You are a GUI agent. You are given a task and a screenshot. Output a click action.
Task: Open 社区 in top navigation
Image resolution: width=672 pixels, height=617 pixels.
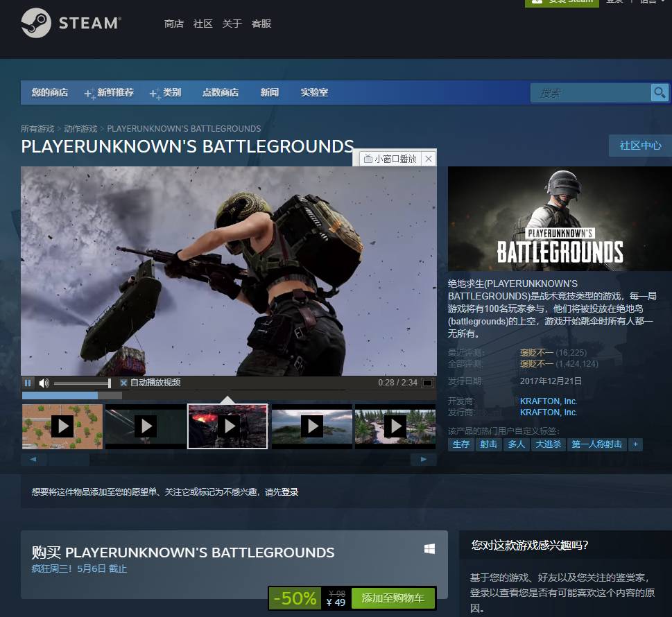coord(203,24)
